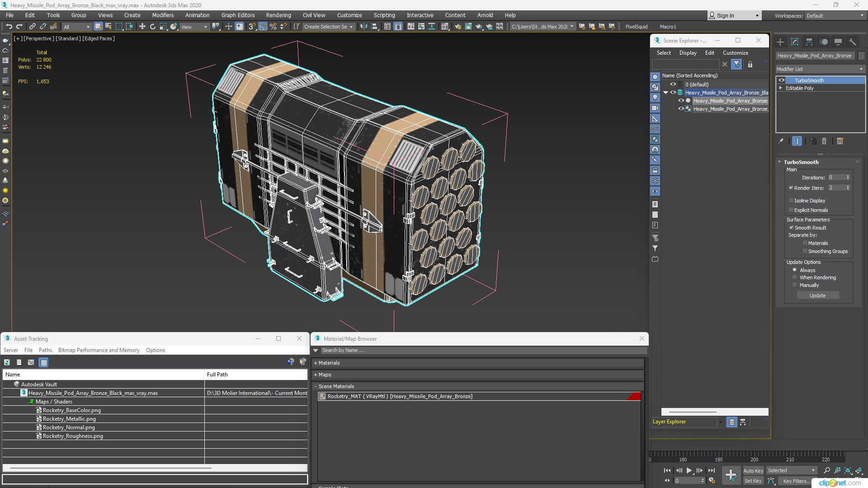Click the remove modifier trash icon
Screen dimensions: 868x488
coord(824,141)
